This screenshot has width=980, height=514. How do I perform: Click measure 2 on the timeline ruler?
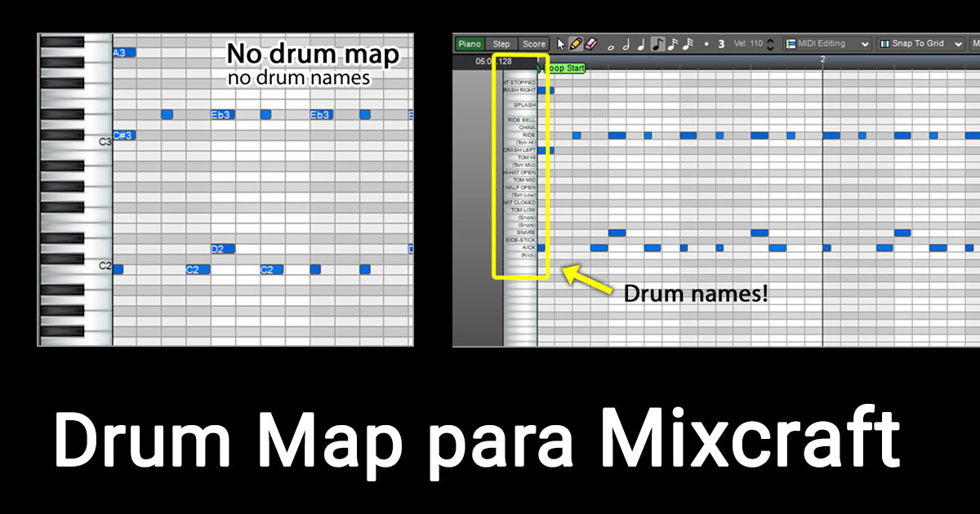822,60
